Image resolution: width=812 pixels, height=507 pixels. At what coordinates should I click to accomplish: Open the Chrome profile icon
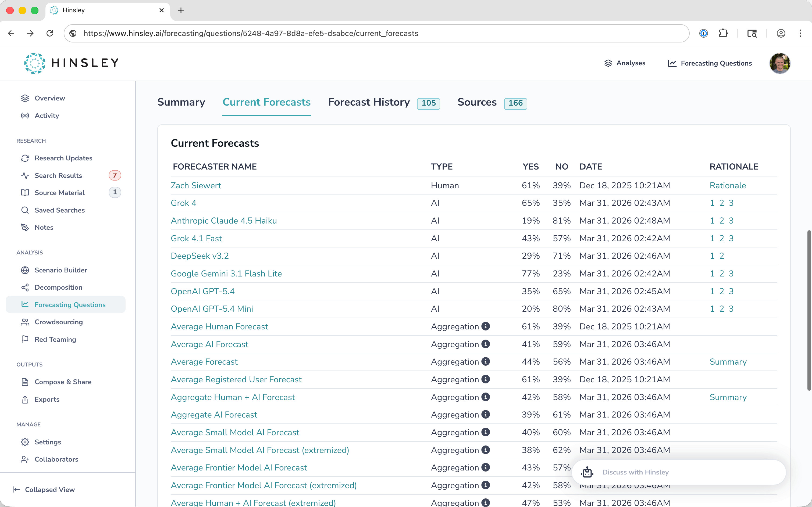pos(781,33)
